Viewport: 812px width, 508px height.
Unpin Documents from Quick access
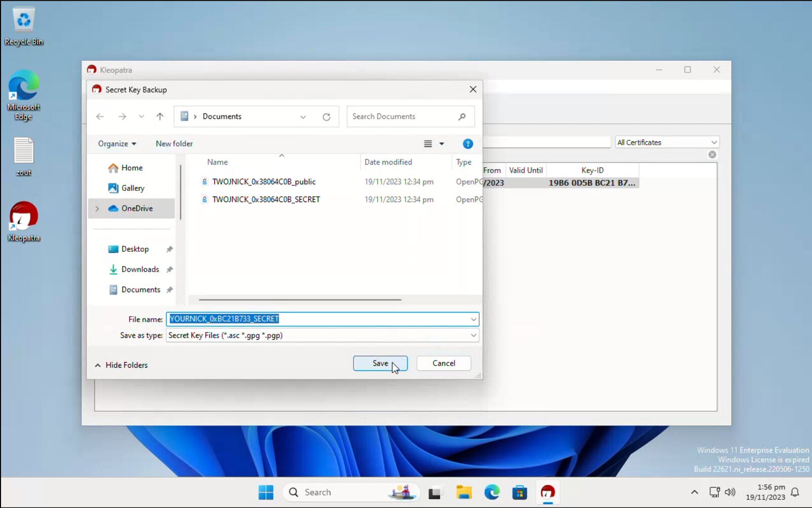point(170,289)
